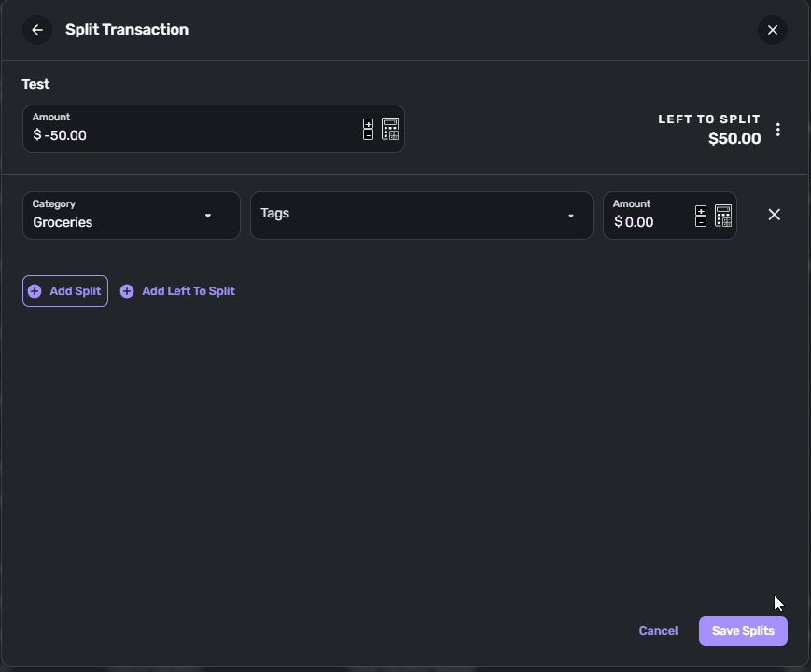Screen dimensions: 811x672
Task: Click the plus sign on the split amount
Action: click(700, 210)
